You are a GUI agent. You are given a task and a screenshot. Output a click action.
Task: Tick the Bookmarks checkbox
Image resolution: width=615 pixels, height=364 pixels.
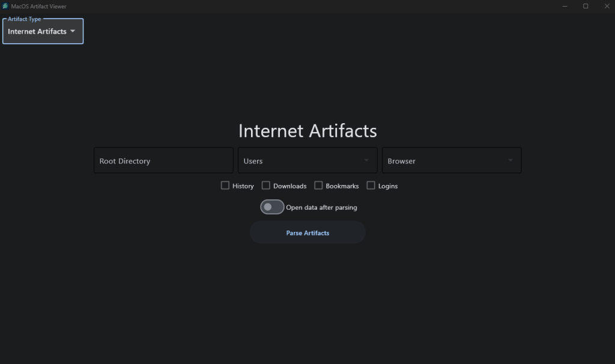point(319,186)
